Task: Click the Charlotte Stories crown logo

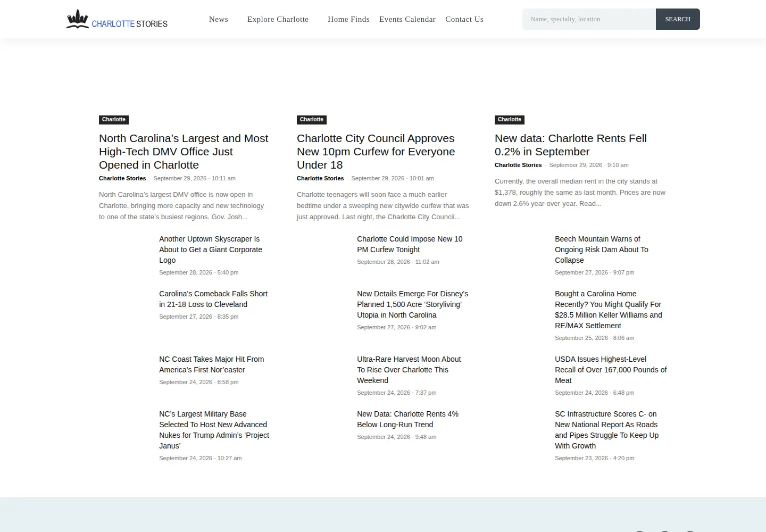Action: (117, 19)
